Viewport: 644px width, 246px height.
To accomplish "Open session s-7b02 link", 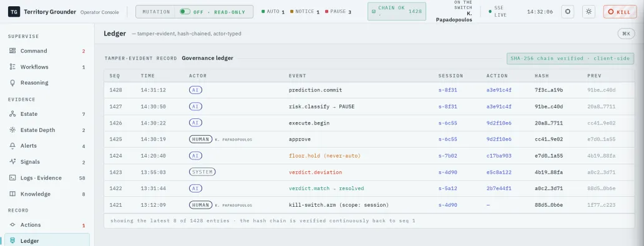I will [447, 156].
